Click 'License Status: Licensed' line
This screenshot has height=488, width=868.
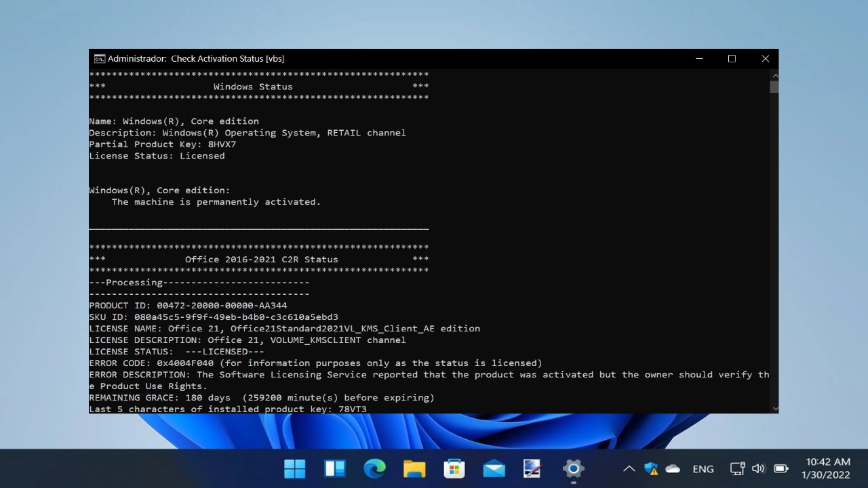tap(157, 156)
